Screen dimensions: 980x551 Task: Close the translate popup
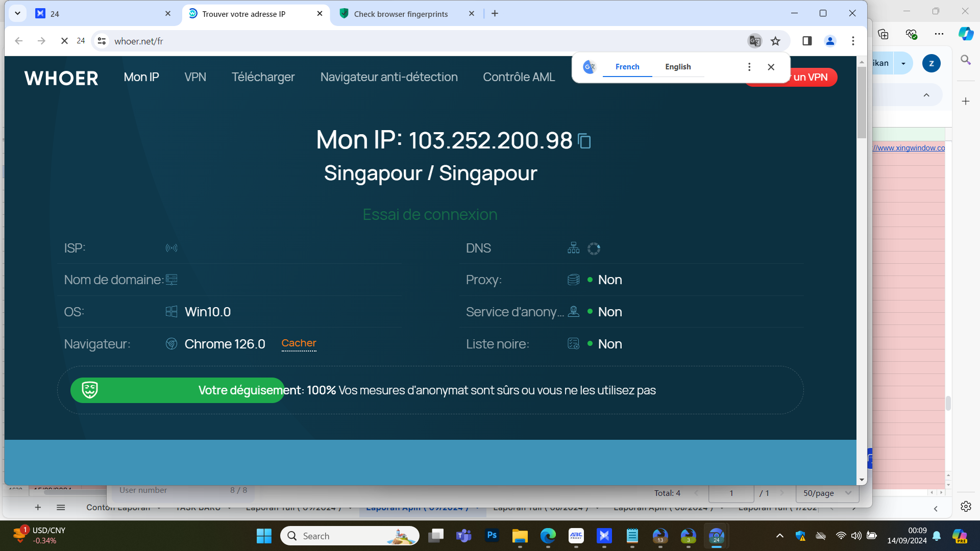771,67
